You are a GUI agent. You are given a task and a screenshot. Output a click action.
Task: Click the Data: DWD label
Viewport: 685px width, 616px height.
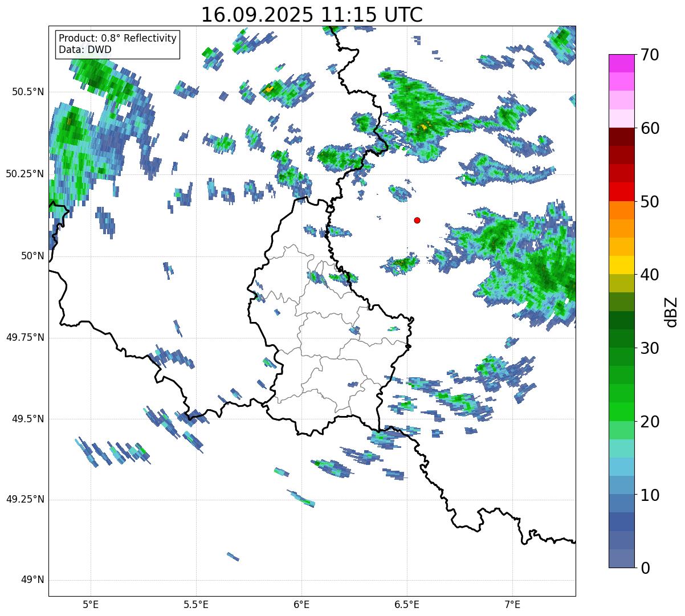pyautogui.click(x=85, y=50)
